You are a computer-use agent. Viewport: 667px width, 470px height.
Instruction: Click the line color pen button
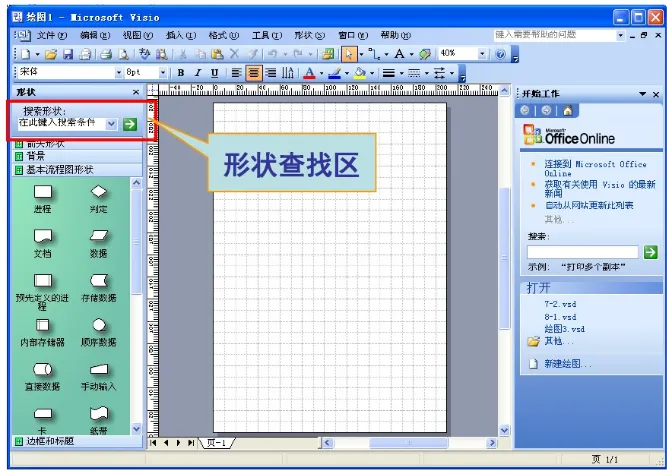[334, 73]
